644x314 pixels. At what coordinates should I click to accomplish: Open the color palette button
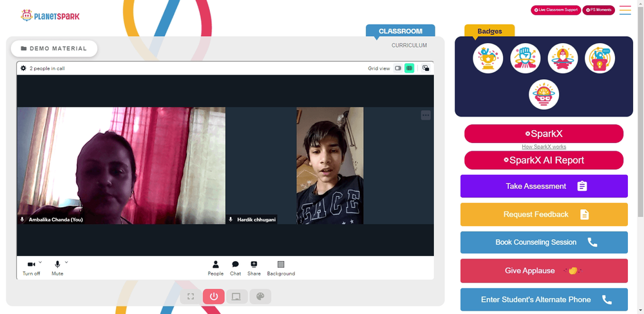click(x=260, y=297)
